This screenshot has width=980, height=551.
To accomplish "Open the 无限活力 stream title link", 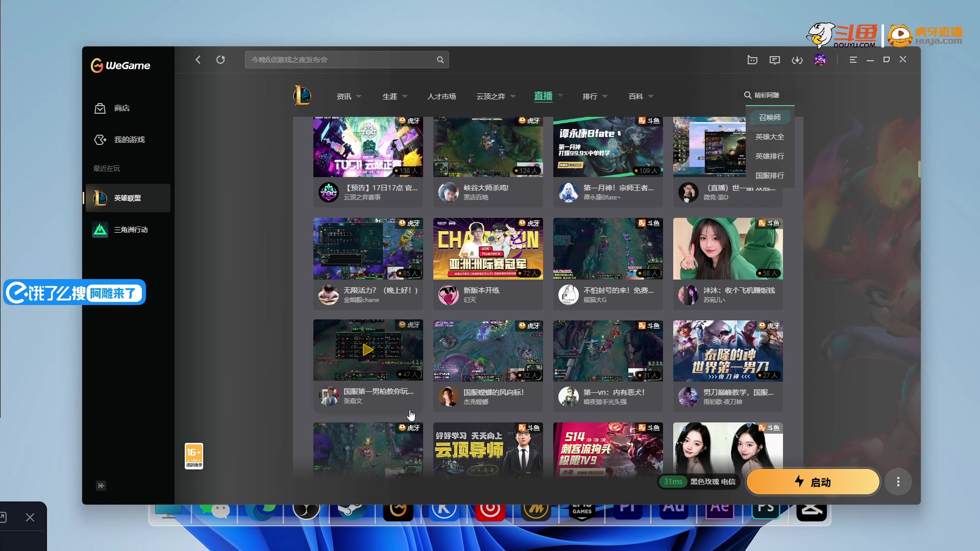I will [381, 290].
